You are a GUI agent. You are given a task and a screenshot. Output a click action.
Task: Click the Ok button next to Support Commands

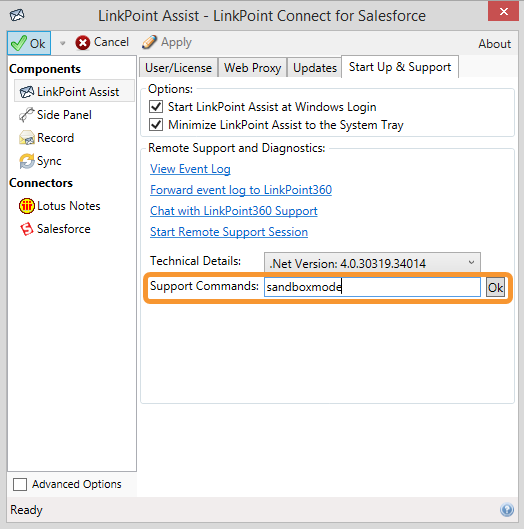pyautogui.click(x=495, y=287)
